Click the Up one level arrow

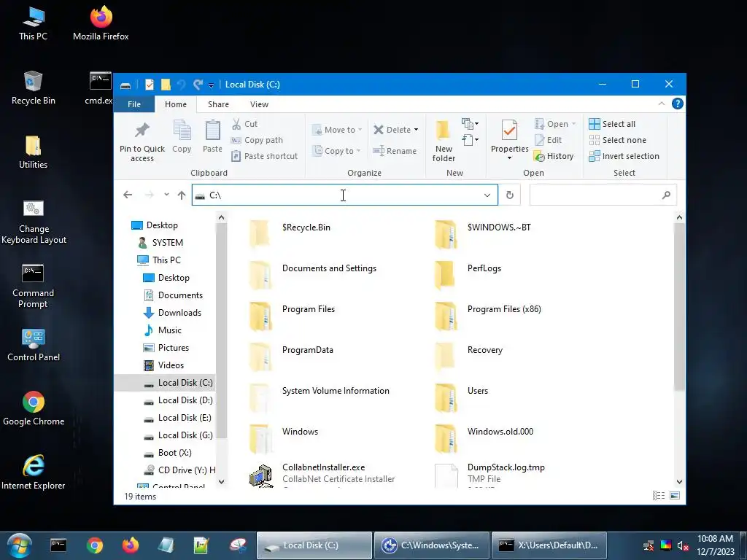click(182, 195)
